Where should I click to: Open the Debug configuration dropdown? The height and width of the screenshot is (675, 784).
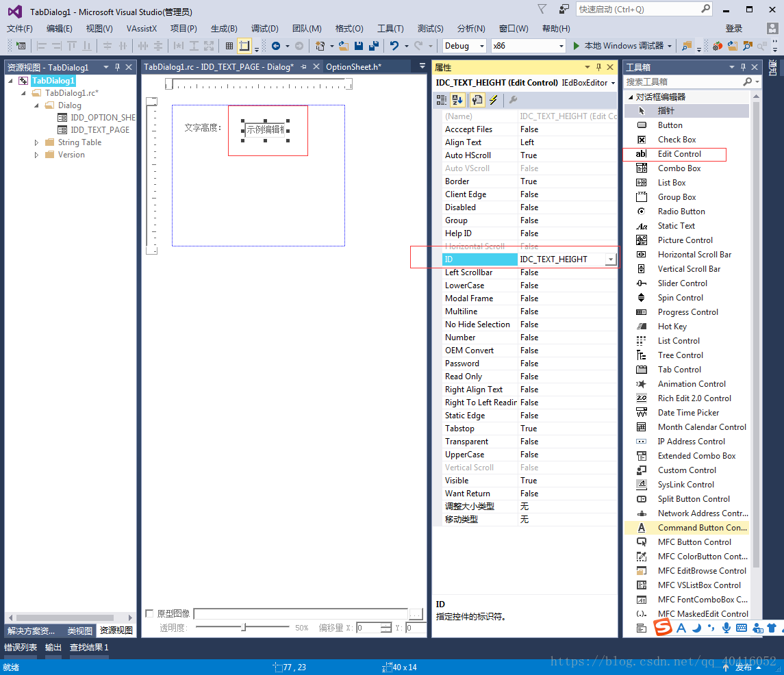(x=482, y=46)
